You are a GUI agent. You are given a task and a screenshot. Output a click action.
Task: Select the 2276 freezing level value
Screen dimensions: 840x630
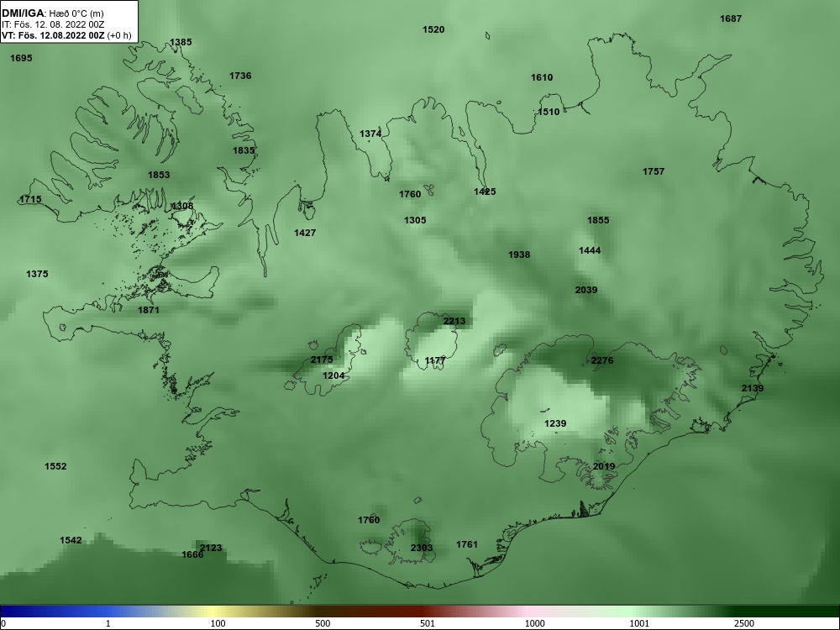602,360
